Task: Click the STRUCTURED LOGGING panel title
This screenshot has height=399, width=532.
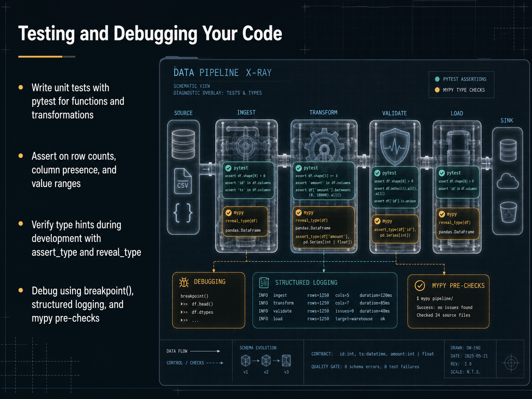Action: point(306,283)
